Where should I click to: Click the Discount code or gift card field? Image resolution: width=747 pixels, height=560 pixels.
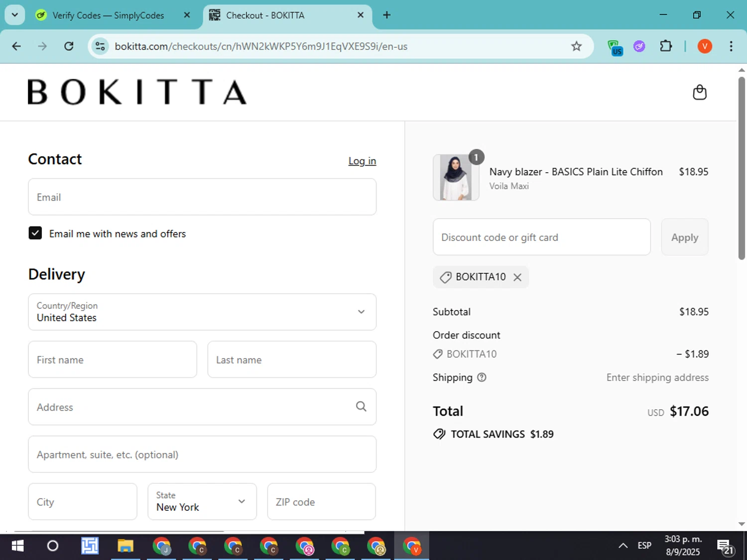pos(542,237)
